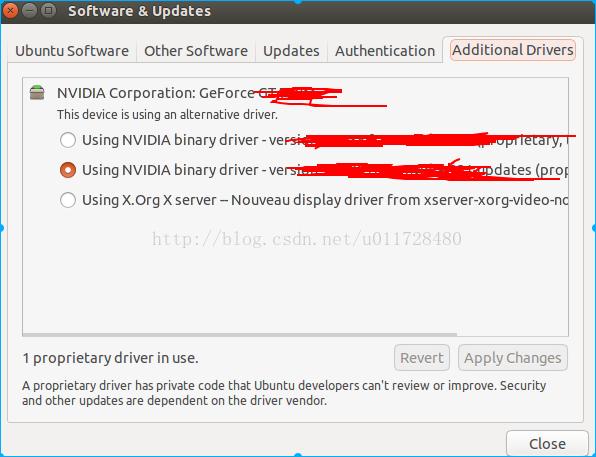Screen dimensions: 596x457
Task: Click the NVIDIA graphics card device icon
Action: [x=37, y=93]
